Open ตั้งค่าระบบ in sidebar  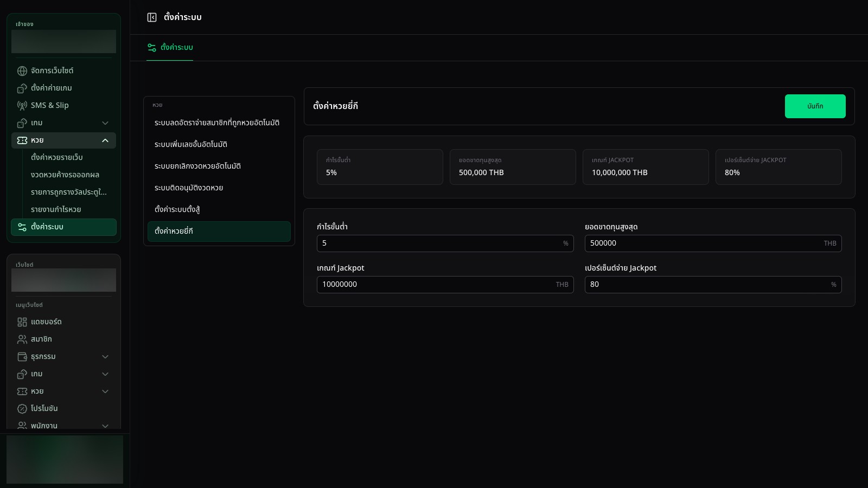pos(63,227)
